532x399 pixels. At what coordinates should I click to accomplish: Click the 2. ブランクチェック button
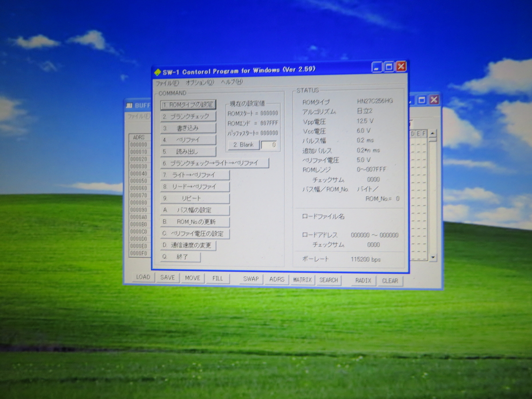pyautogui.click(x=188, y=117)
